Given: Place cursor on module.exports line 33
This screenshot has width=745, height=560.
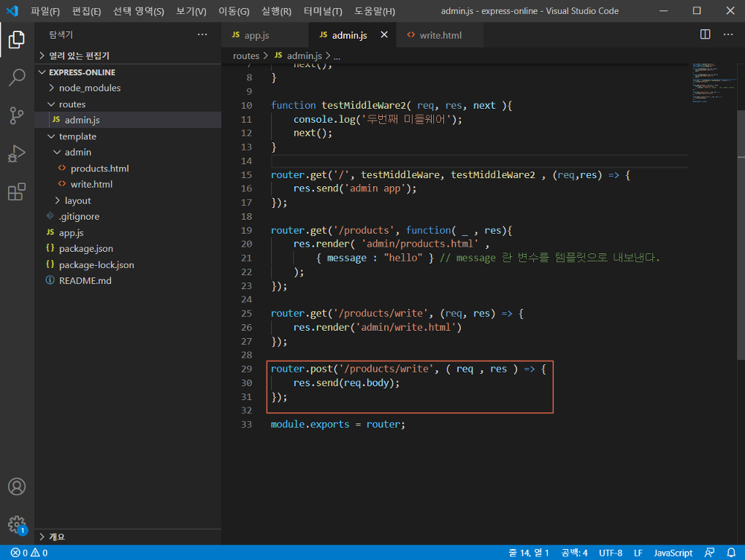Looking at the screenshot, I should [x=338, y=424].
